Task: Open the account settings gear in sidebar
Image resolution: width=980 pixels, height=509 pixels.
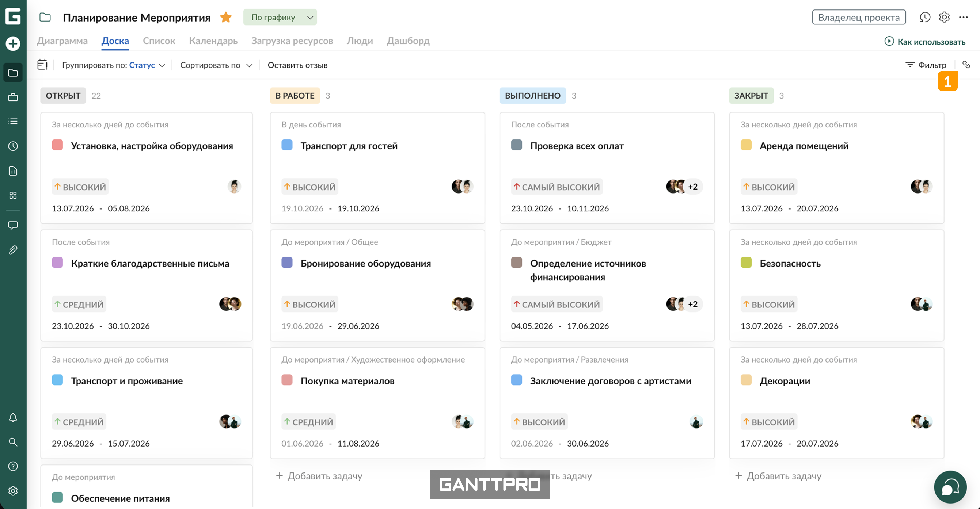Action: click(13, 491)
